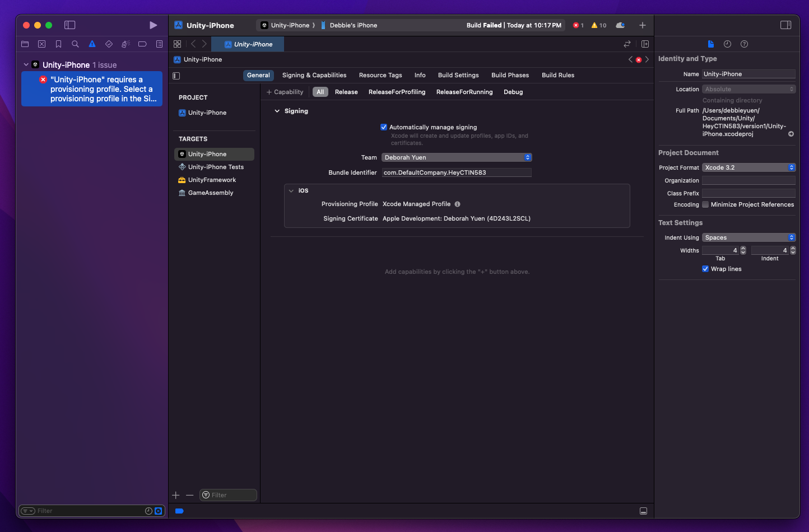Click the Indent width stepper

tap(793, 250)
